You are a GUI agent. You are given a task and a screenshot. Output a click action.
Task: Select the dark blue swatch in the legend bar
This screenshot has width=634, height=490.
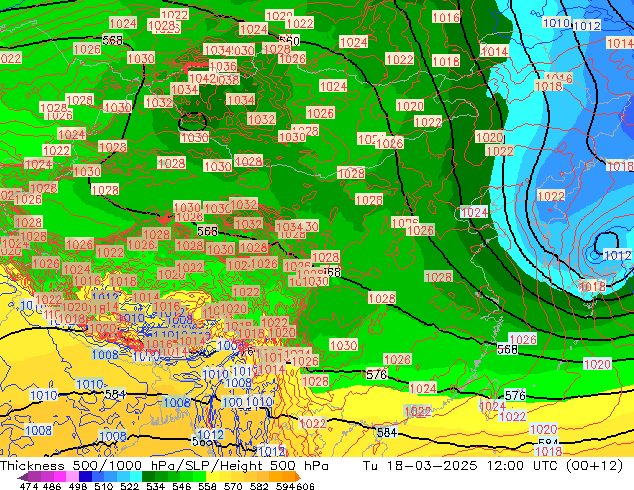pos(85,476)
